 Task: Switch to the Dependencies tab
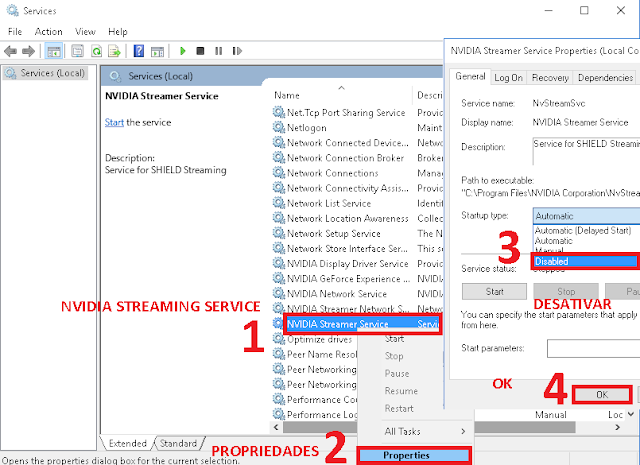pyautogui.click(x=605, y=78)
